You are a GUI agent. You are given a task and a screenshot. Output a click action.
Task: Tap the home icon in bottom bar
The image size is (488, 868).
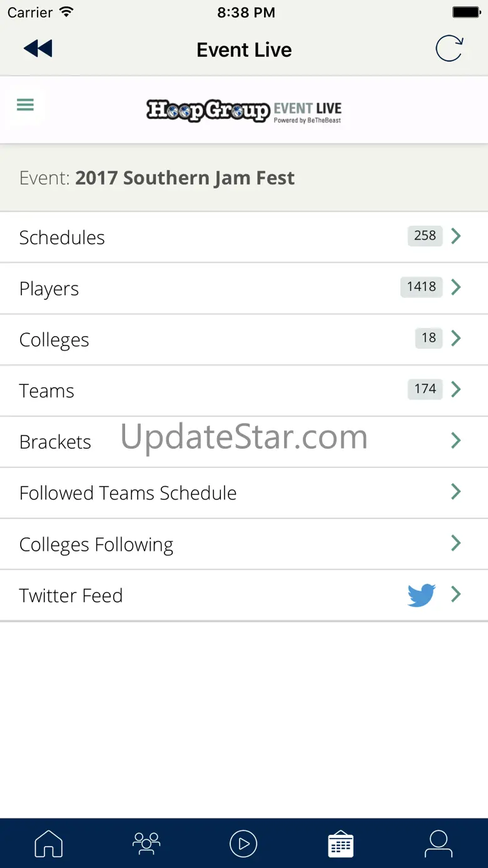pyautogui.click(x=49, y=844)
